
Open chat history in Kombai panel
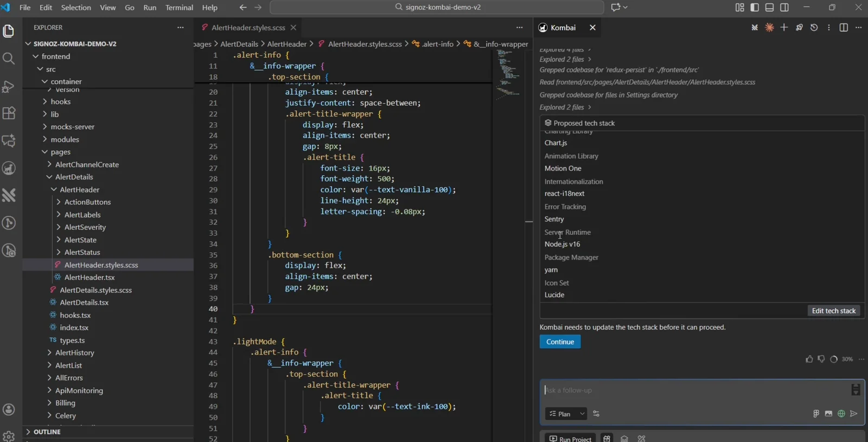click(814, 28)
